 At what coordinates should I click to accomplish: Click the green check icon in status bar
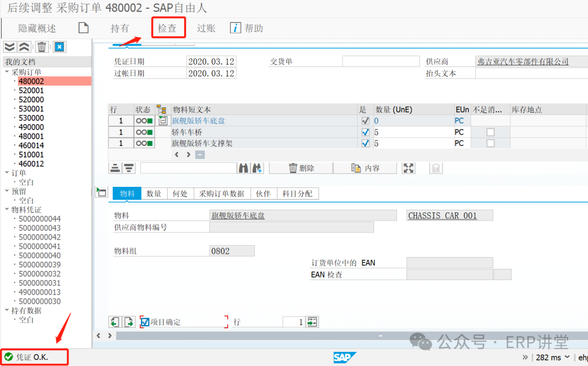click(x=9, y=357)
